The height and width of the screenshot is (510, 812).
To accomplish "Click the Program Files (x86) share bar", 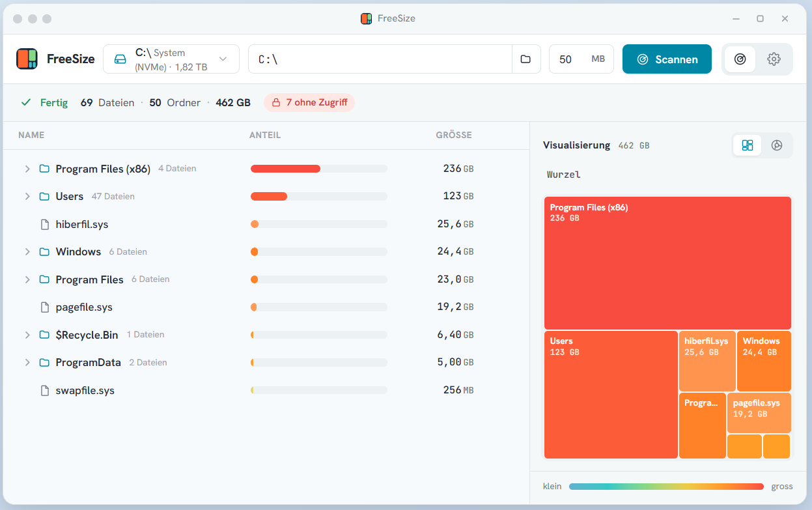I will tap(319, 169).
